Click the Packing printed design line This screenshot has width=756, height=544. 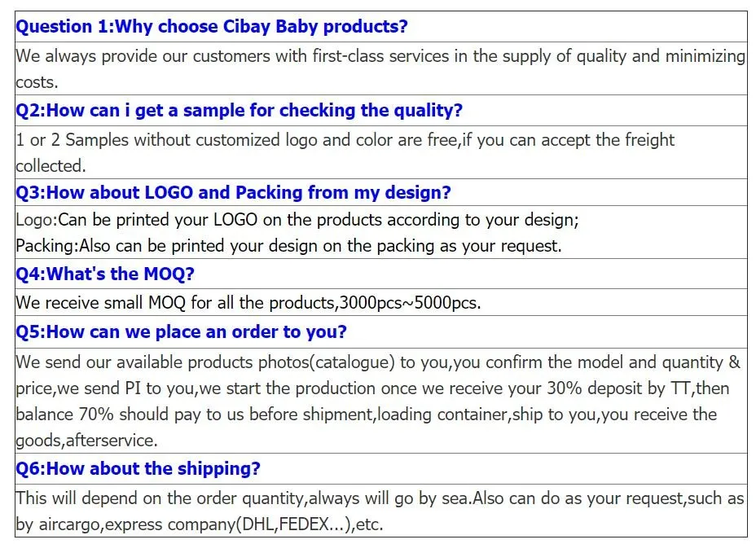coord(289,246)
